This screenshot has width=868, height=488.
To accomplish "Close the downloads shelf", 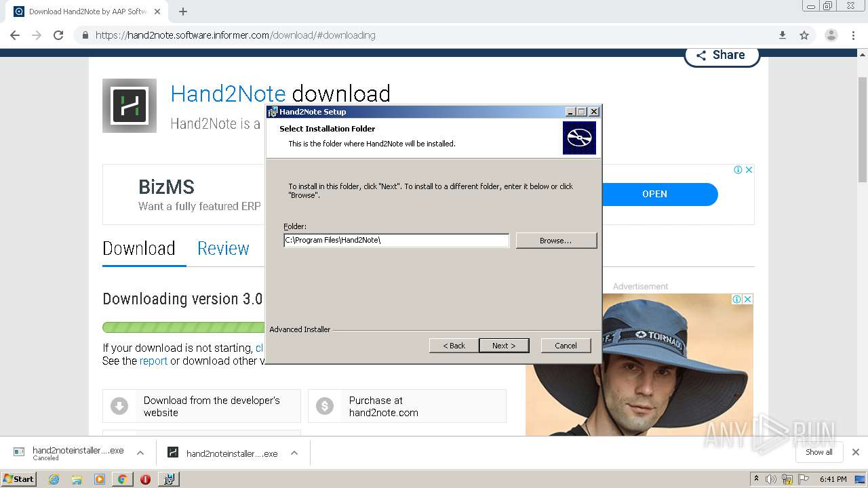I will click(855, 452).
